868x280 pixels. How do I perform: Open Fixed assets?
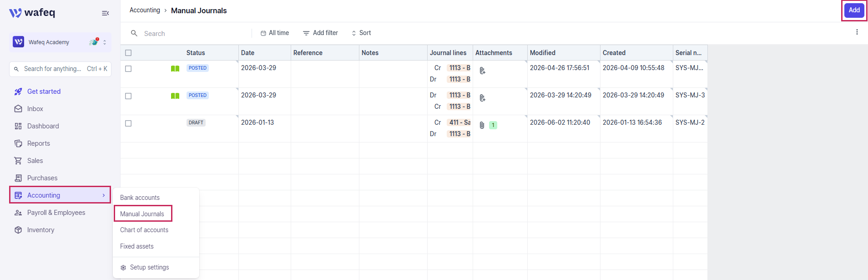pyautogui.click(x=137, y=246)
